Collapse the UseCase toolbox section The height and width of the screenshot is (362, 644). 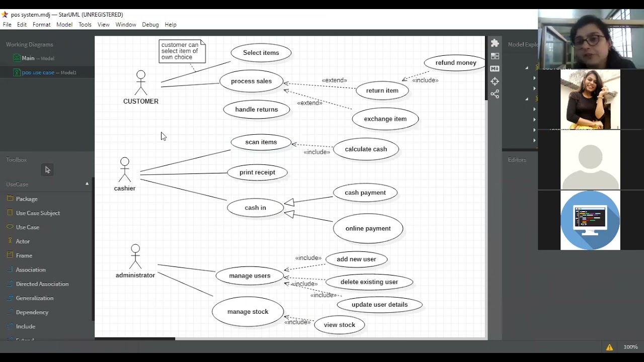click(x=87, y=184)
